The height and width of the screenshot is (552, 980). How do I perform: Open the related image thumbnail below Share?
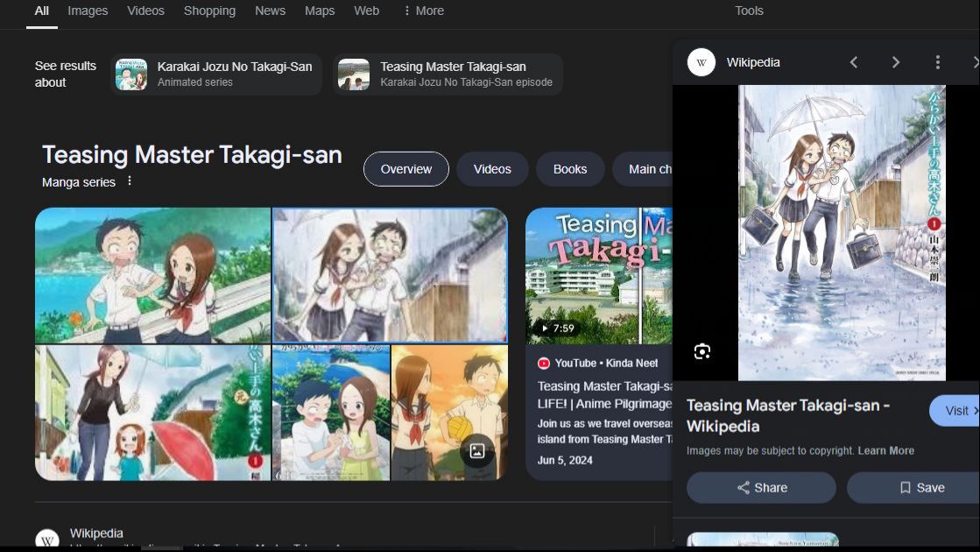tap(763, 540)
